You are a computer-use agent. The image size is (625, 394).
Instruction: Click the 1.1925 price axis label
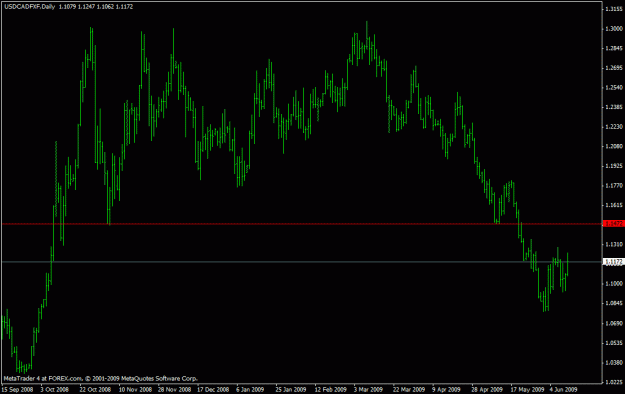tap(615, 165)
